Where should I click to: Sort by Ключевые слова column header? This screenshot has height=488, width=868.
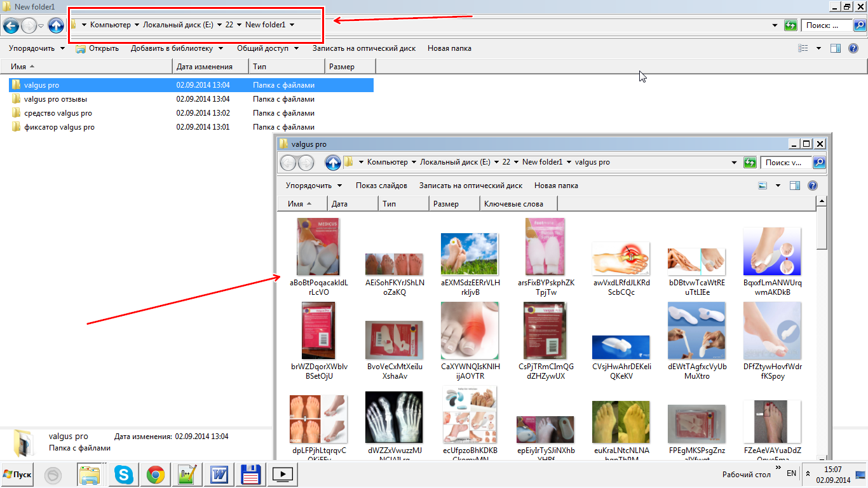519,204
